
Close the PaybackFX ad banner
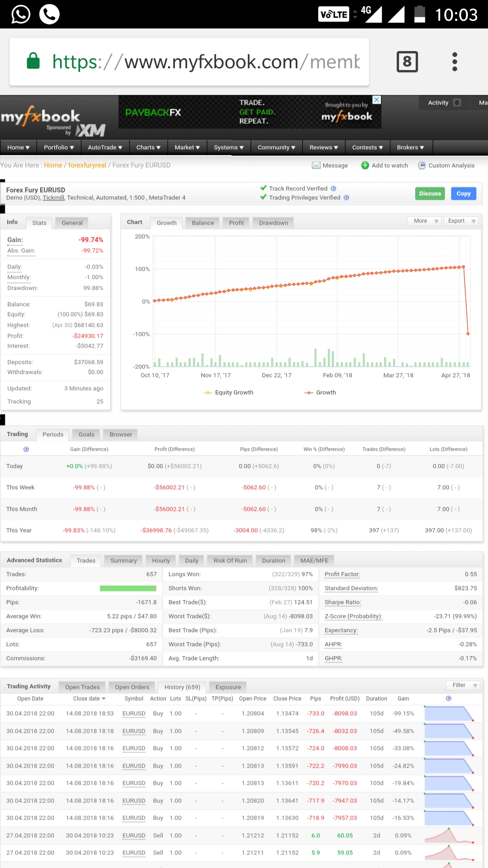tap(376, 99)
